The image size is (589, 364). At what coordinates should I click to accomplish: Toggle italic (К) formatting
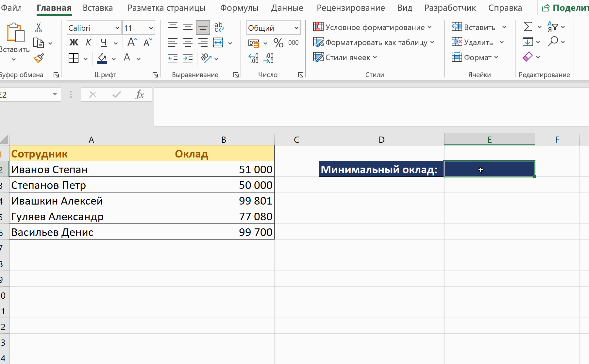[89, 42]
